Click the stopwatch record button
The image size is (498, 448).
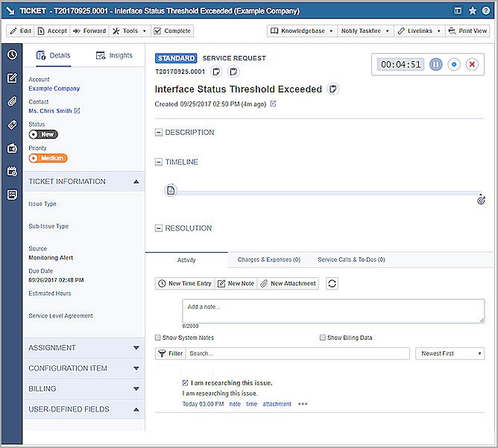pyautogui.click(x=454, y=65)
